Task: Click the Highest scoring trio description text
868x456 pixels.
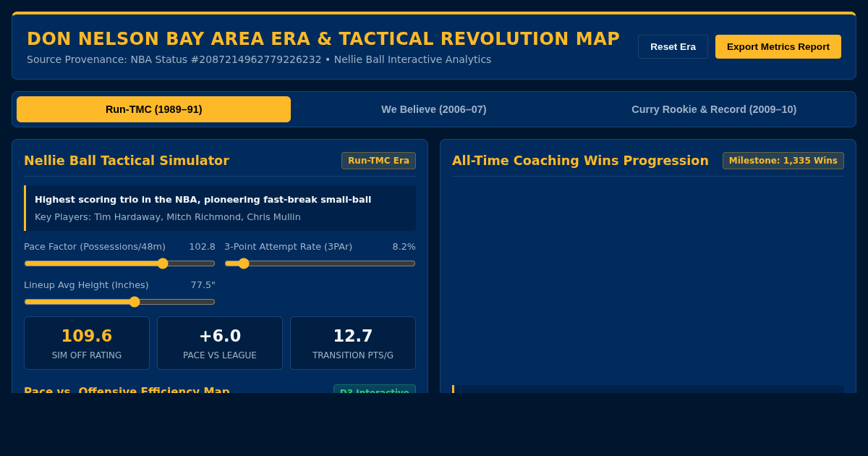Action: (x=203, y=200)
